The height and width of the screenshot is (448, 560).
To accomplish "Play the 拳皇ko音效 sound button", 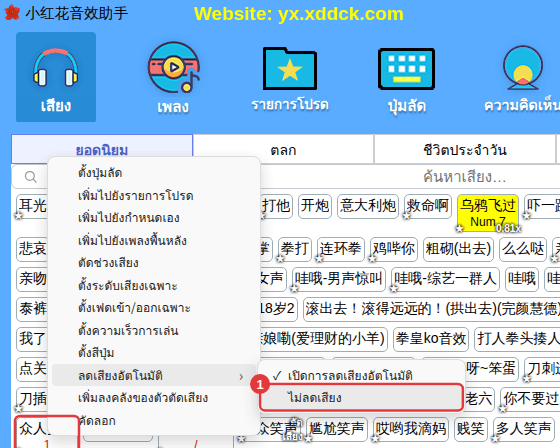I will pyautogui.click(x=431, y=339).
